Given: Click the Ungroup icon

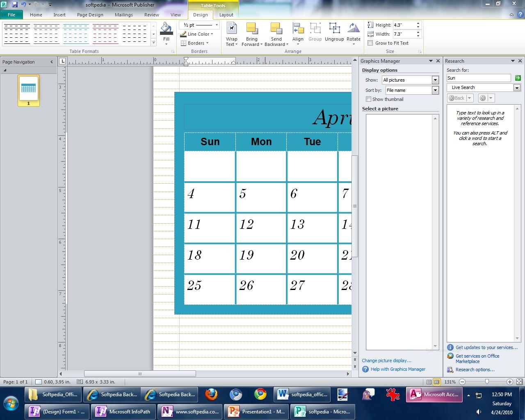Looking at the screenshot, I should (334, 32).
